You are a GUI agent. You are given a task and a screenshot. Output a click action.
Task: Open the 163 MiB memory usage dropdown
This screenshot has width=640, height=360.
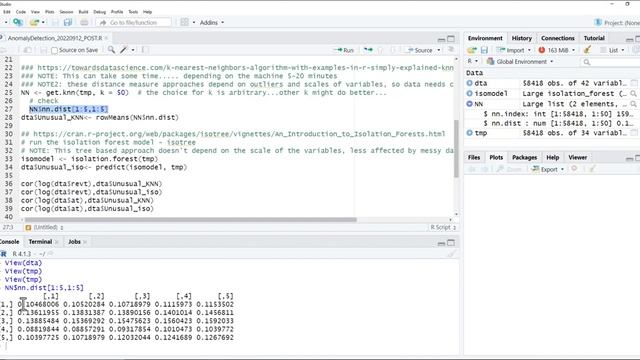[557, 50]
